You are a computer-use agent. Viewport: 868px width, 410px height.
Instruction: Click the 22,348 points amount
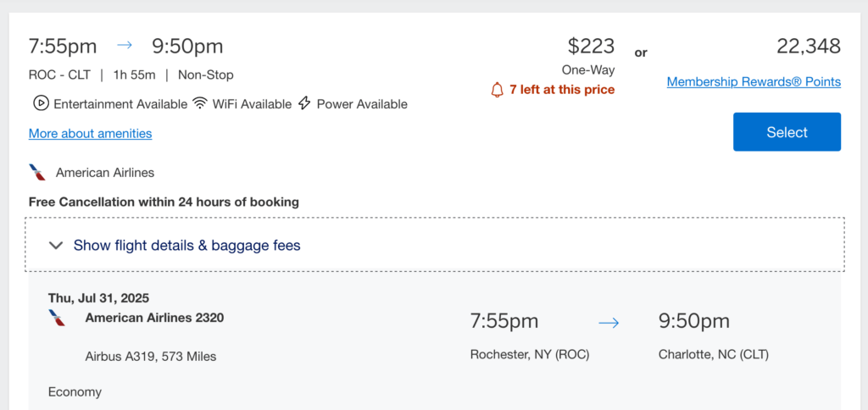pos(808,46)
